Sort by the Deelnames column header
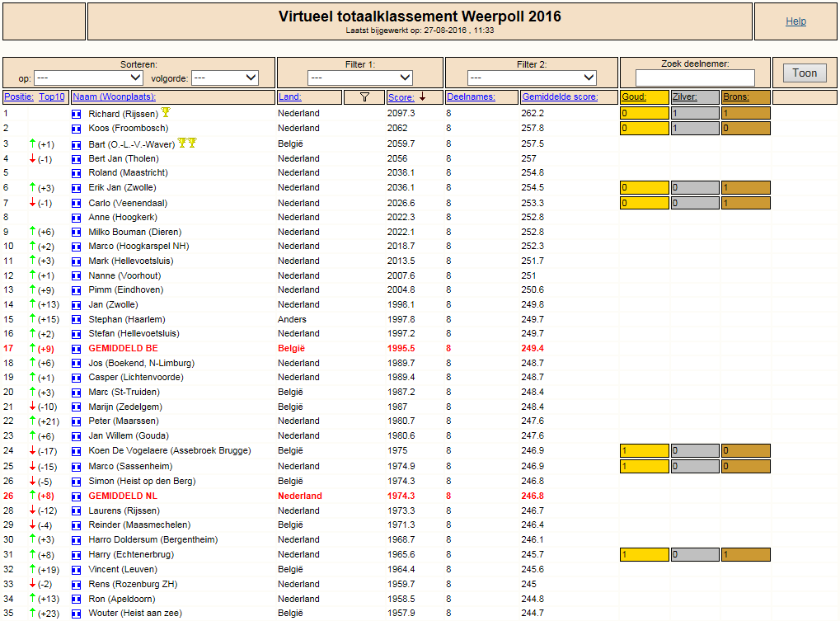The image size is (840, 621). point(471,97)
